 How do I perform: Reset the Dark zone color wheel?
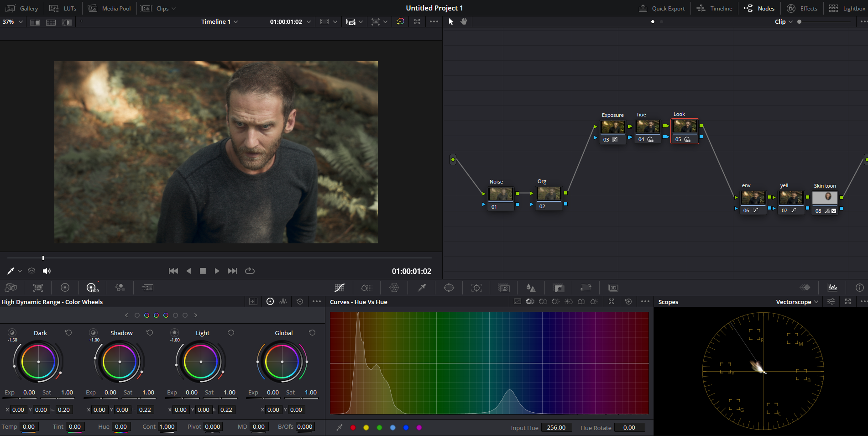tap(68, 333)
